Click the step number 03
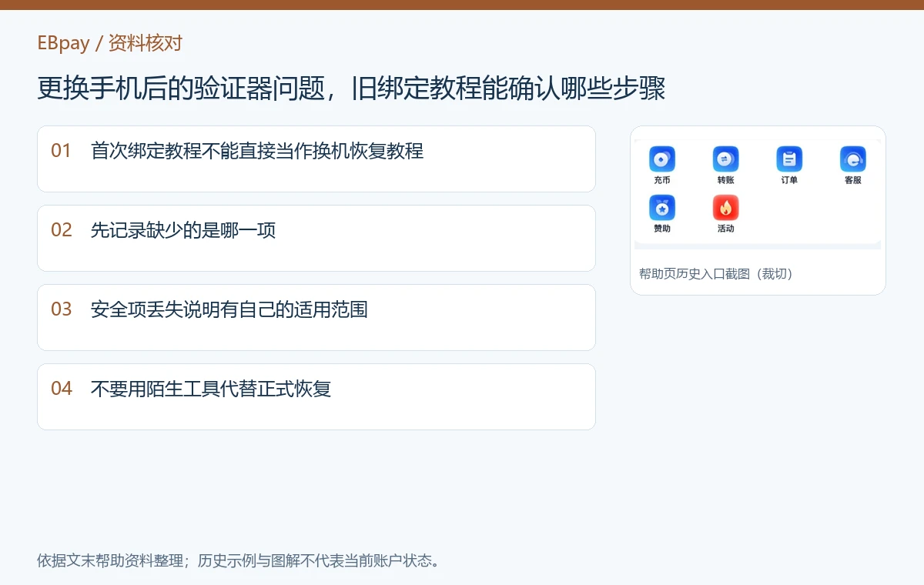The height and width of the screenshot is (585, 924). pos(61,309)
